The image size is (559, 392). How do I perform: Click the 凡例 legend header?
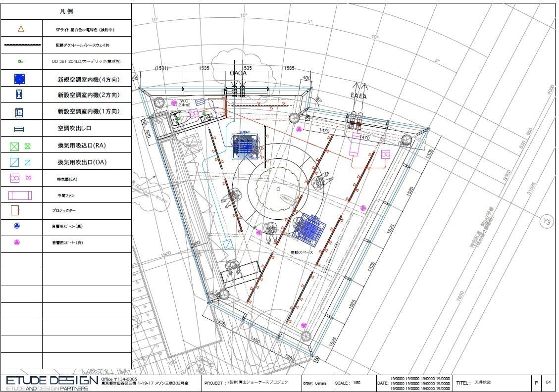pos(66,10)
